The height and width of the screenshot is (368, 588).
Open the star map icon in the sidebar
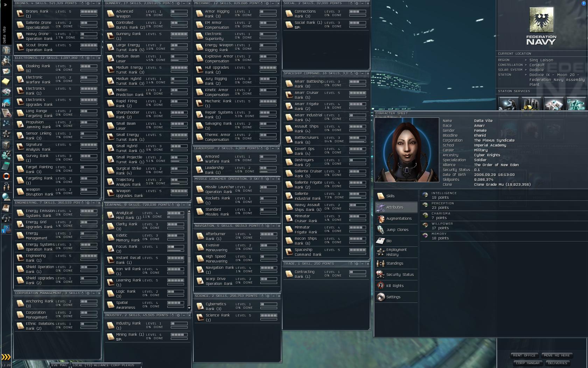coord(6,123)
